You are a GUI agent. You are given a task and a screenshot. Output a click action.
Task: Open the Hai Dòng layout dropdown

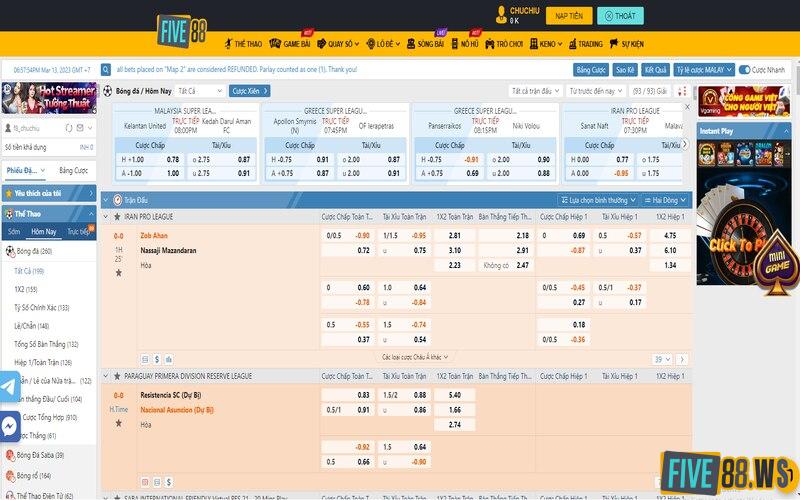[x=665, y=200]
